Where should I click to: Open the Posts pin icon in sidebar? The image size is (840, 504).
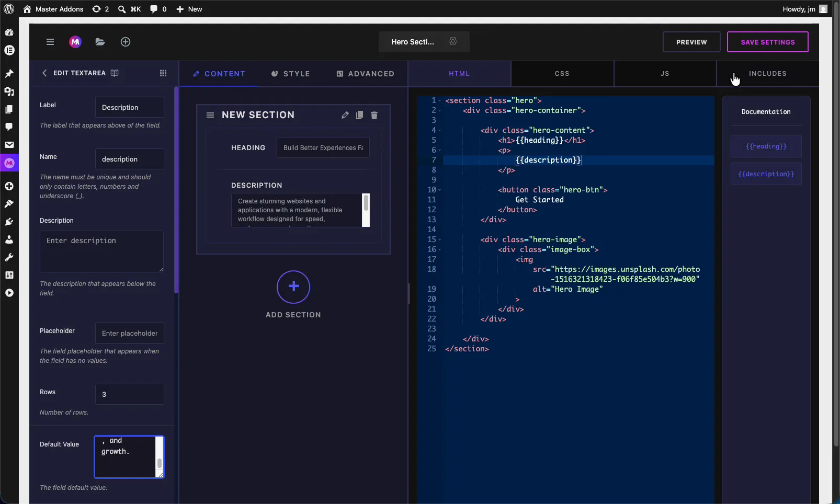coord(9,74)
